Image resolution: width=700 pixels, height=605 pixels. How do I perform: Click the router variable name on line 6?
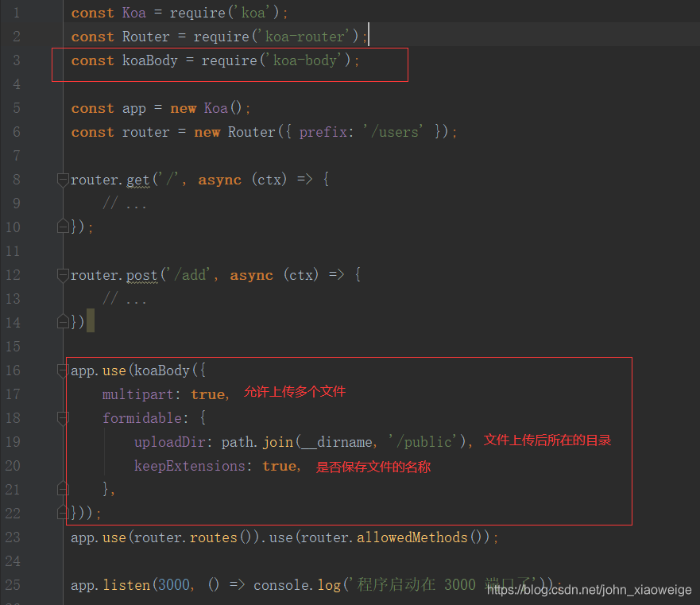[146, 132]
